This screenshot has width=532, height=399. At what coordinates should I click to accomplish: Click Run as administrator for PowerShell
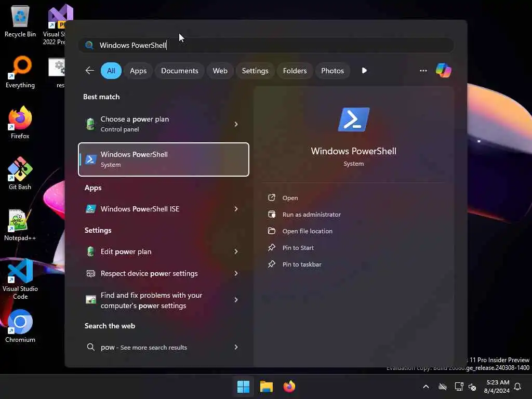[x=304, y=215]
